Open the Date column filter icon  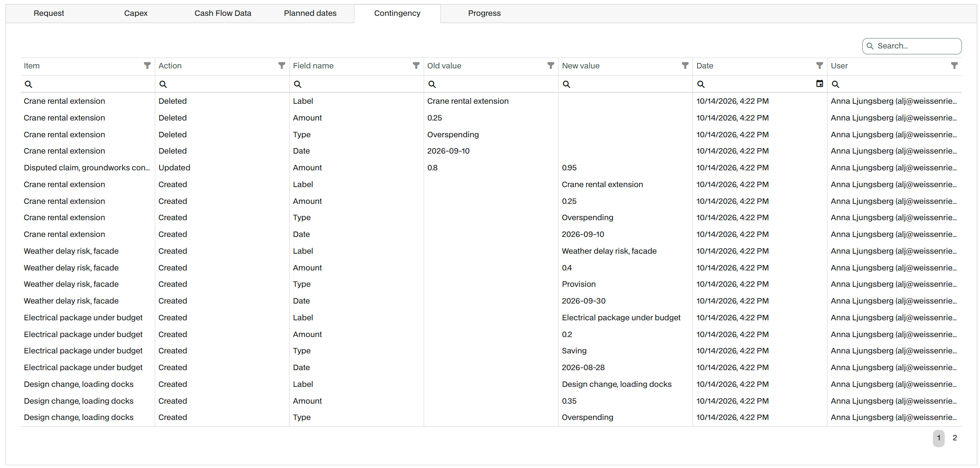pyautogui.click(x=819, y=66)
